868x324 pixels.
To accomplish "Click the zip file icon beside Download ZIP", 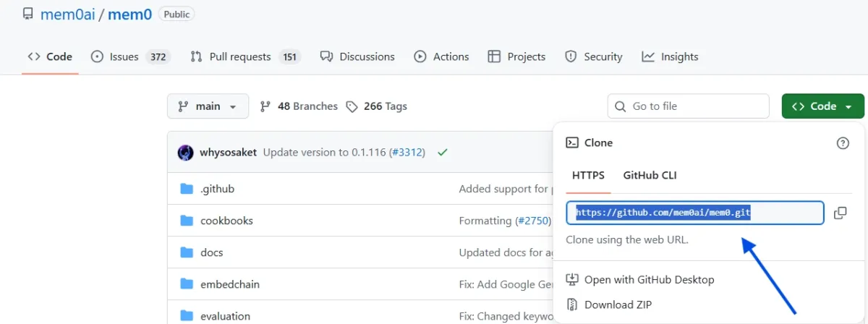I will (571, 304).
